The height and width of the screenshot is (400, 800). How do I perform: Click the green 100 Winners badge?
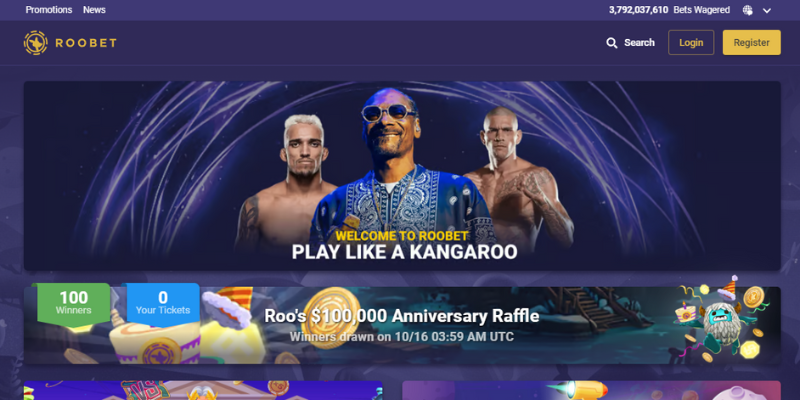pos(73,304)
